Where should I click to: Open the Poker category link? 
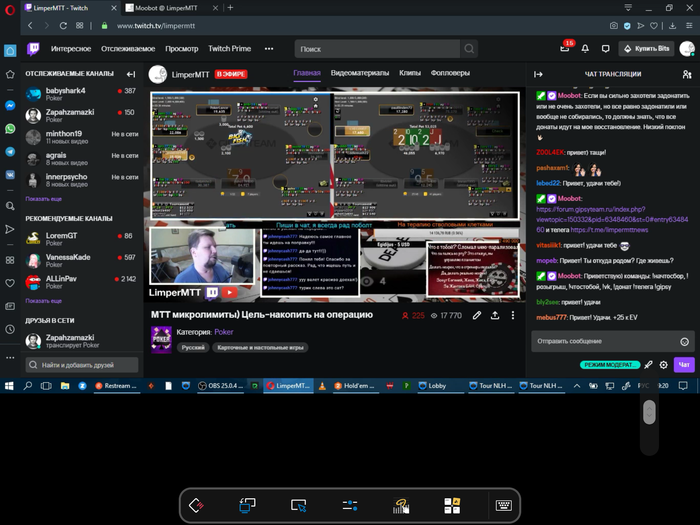[224, 332]
